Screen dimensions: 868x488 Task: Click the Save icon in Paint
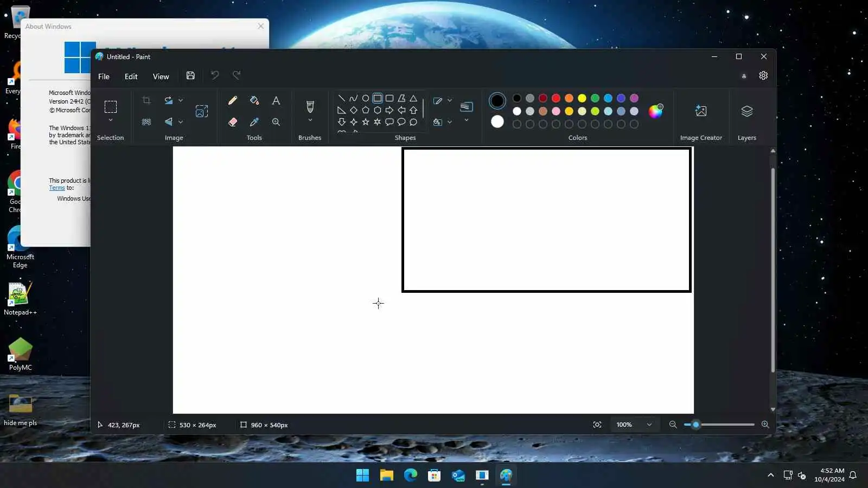pos(190,76)
